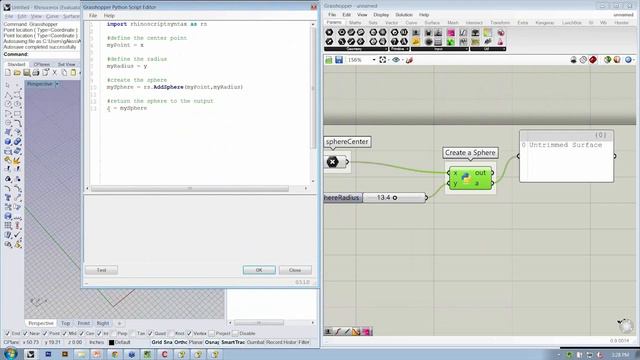Toggle the Cen osnap checkbox
The image size is (640, 360).
point(81,333)
